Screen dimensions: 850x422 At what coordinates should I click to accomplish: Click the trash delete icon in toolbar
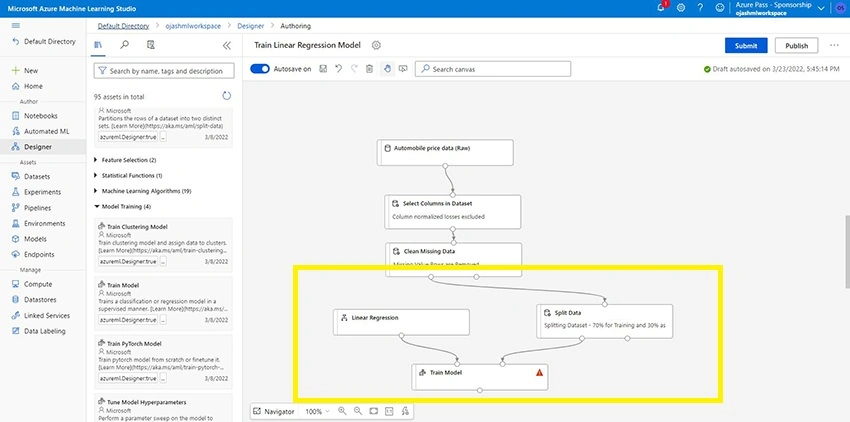(369, 69)
